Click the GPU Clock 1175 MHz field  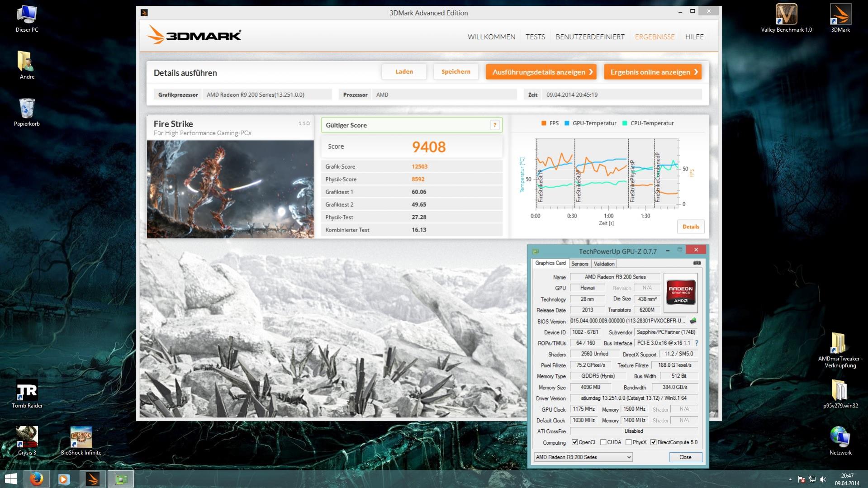click(x=584, y=409)
